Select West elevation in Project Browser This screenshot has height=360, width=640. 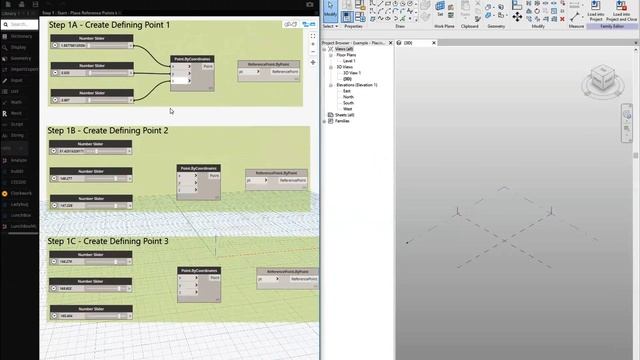coord(347,109)
